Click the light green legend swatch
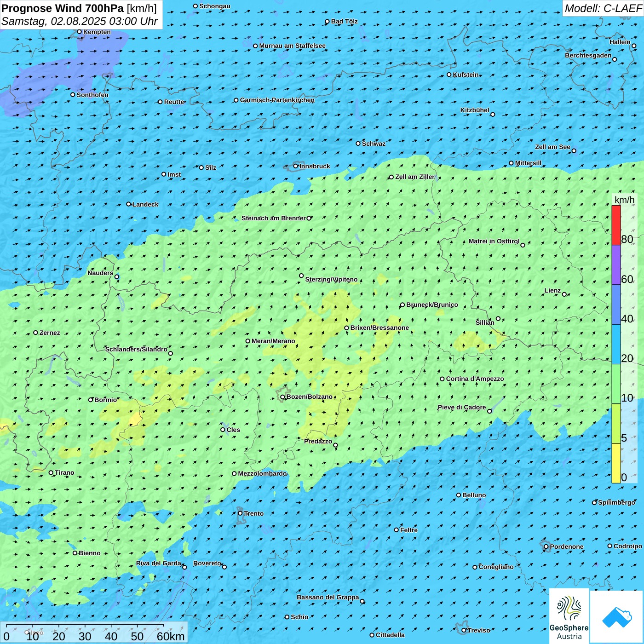The image size is (644, 644). [616, 384]
